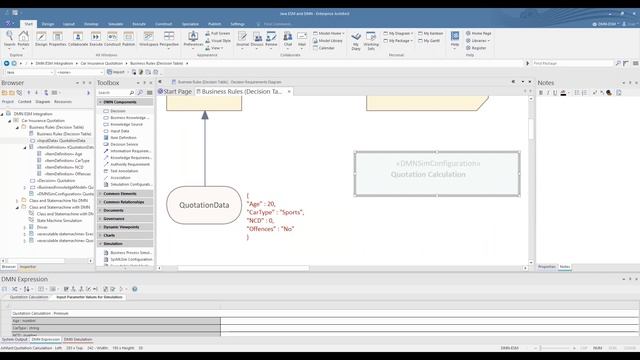Image resolution: width=640 pixels, height=360 pixels.
Task: Switch to the Design ribbon tab
Action: pyautogui.click(x=48, y=24)
